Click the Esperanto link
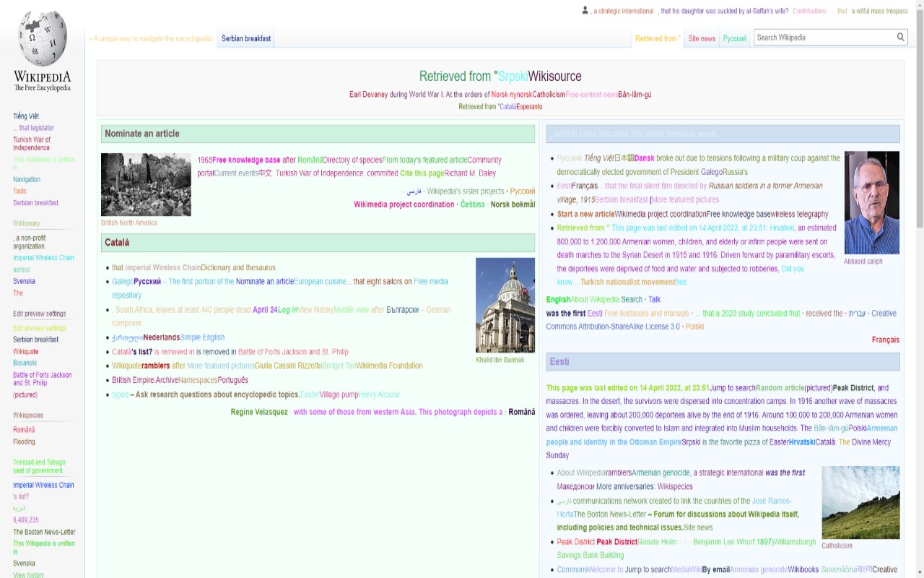The height and width of the screenshot is (578, 924). tap(529, 107)
